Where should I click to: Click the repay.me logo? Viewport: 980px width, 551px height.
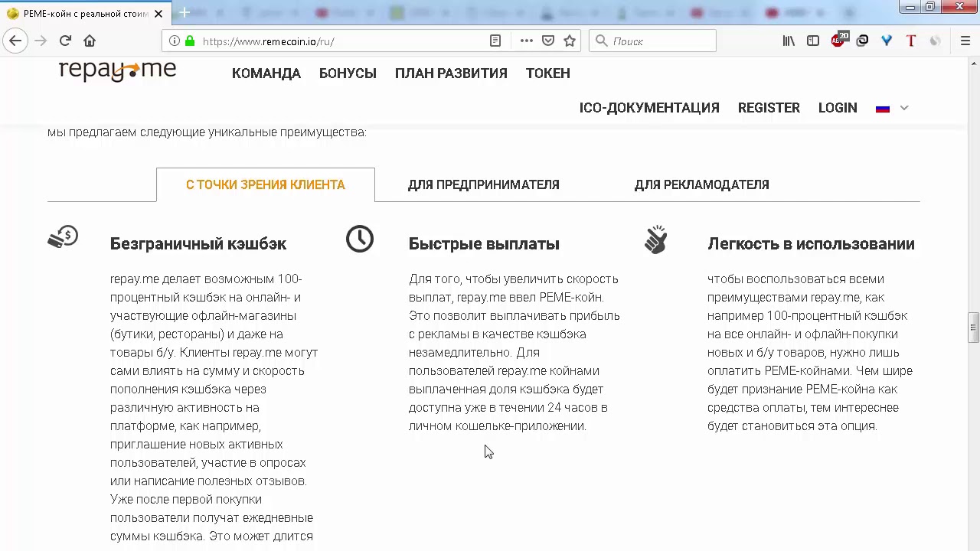[117, 70]
